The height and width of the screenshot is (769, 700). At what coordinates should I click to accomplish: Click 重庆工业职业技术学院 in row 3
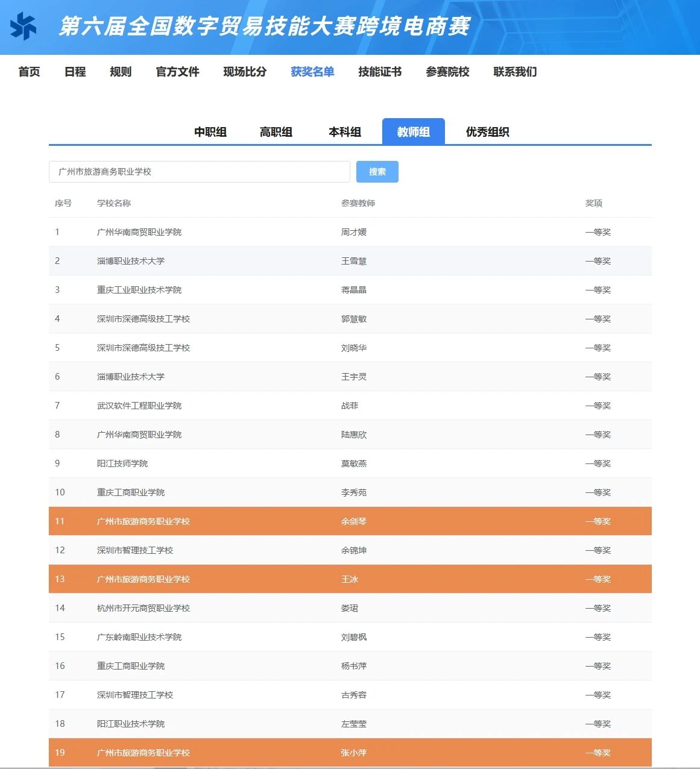[139, 290]
